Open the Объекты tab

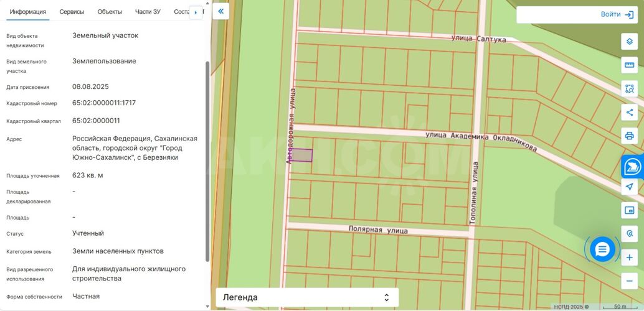[x=110, y=12]
